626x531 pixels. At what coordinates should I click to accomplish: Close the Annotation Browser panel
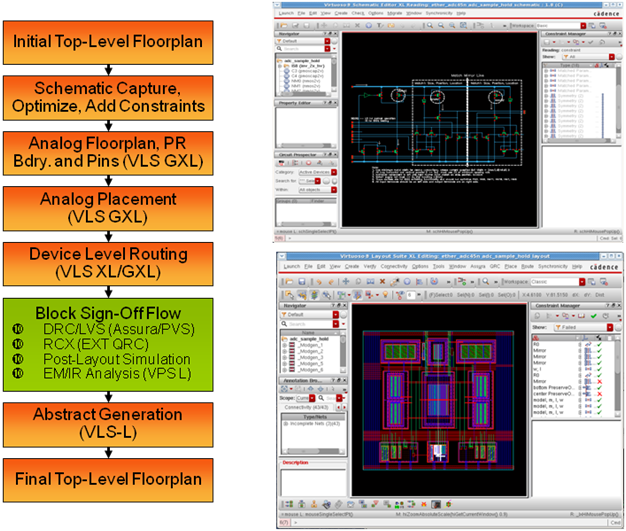(345, 380)
